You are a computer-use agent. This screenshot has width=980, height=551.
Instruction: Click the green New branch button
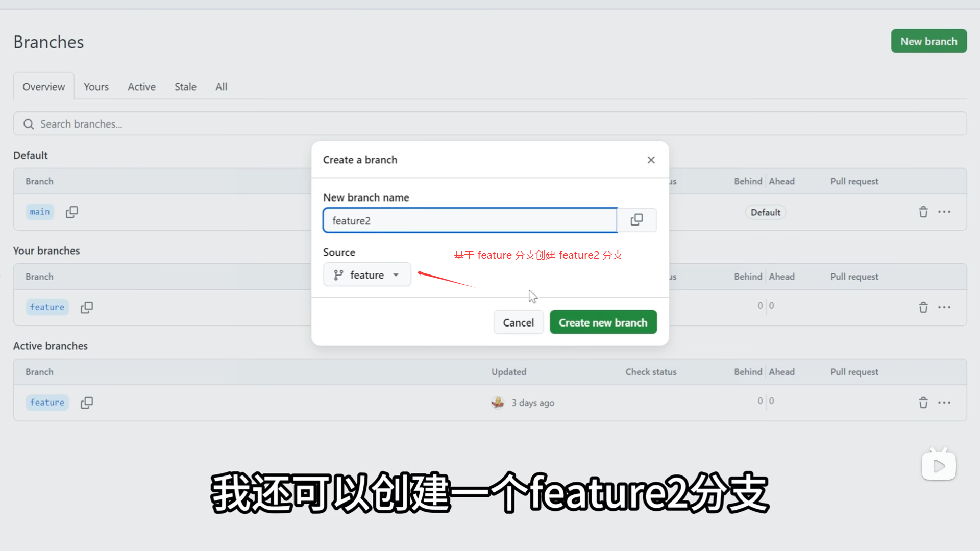928,41
